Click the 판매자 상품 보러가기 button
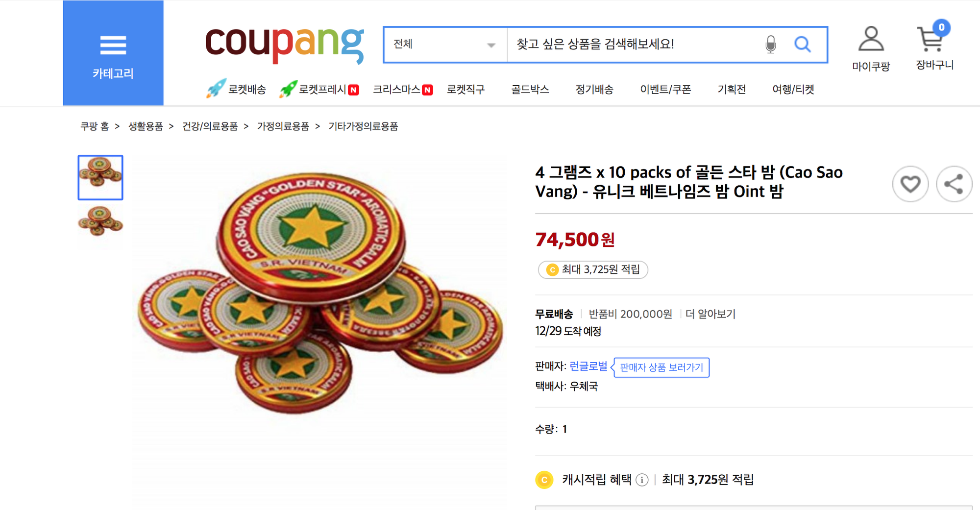Image resolution: width=980 pixels, height=510 pixels. [661, 367]
